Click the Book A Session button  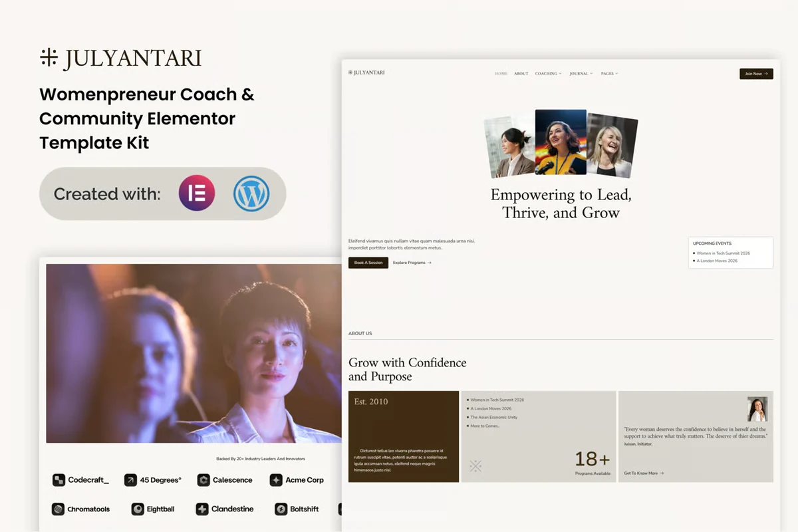[x=368, y=263]
